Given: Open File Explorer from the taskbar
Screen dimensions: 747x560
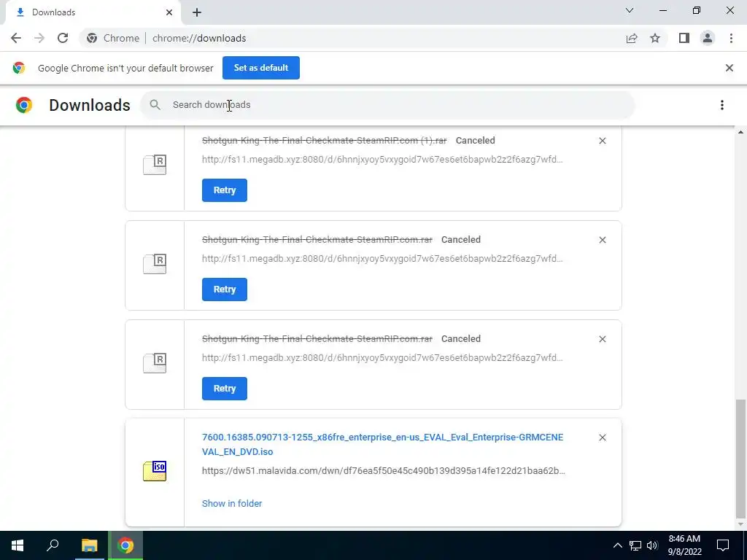Looking at the screenshot, I should point(89,545).
